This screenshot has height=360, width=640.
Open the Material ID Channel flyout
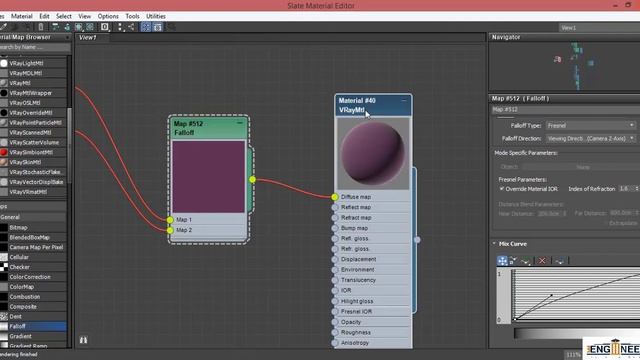click(105, 27)
